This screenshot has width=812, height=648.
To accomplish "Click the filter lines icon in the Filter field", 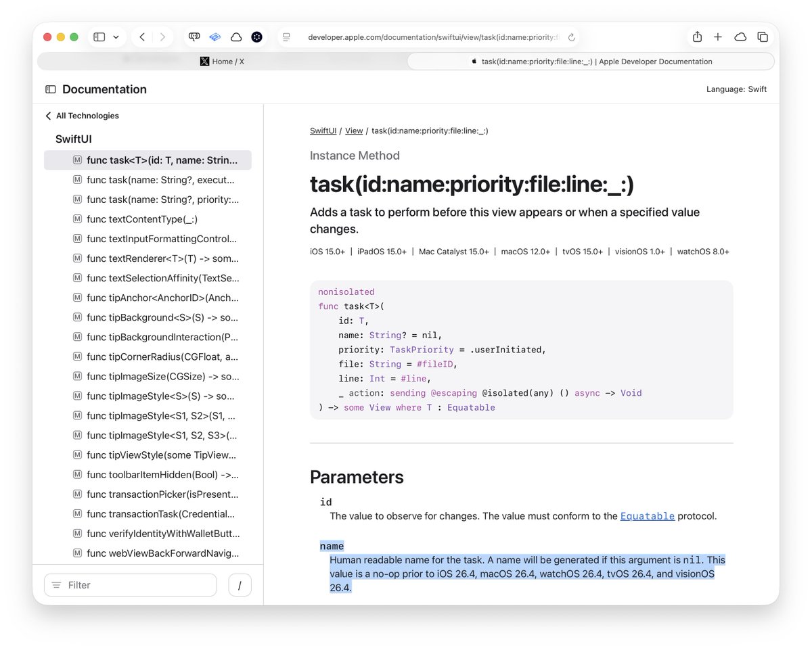I will coord(57,585).
